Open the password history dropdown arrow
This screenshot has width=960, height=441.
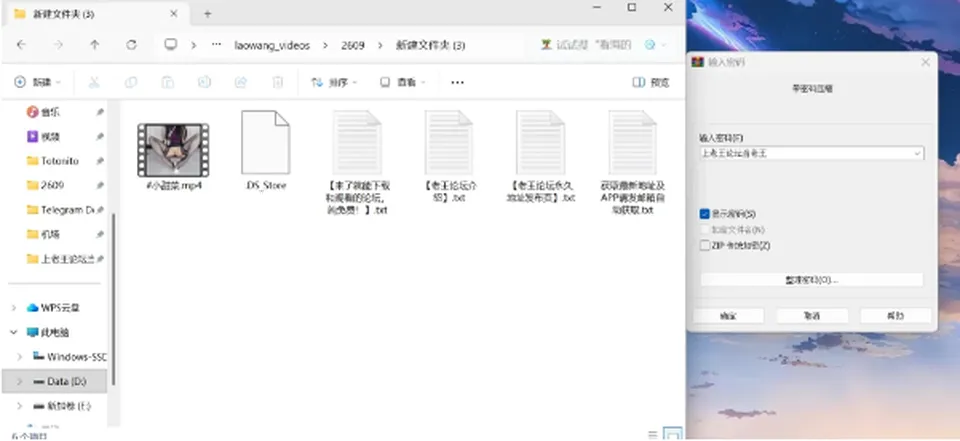(918, 153)
